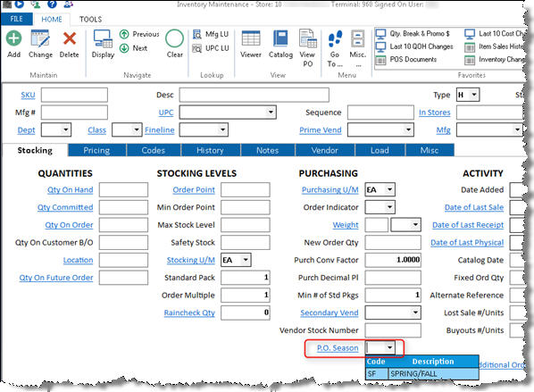Open Last 10 Cost Changes favorite
534x392 pixels.
[494, 34]
